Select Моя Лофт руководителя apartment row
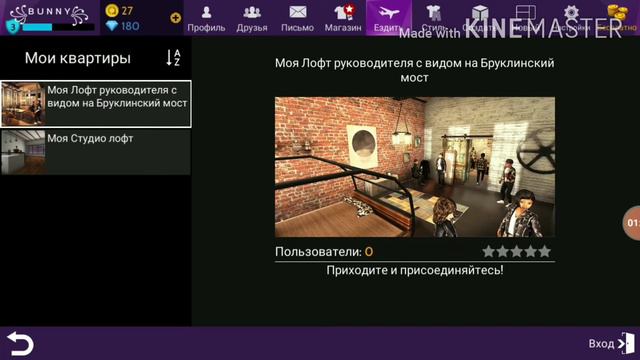Screen dimensions: 640x360 click(96, 104)
